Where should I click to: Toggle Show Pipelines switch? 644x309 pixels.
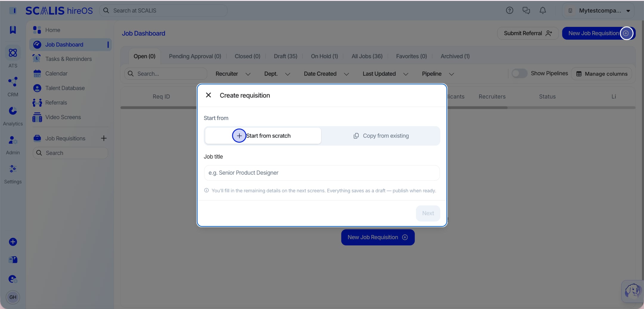(x=519, y=73)
